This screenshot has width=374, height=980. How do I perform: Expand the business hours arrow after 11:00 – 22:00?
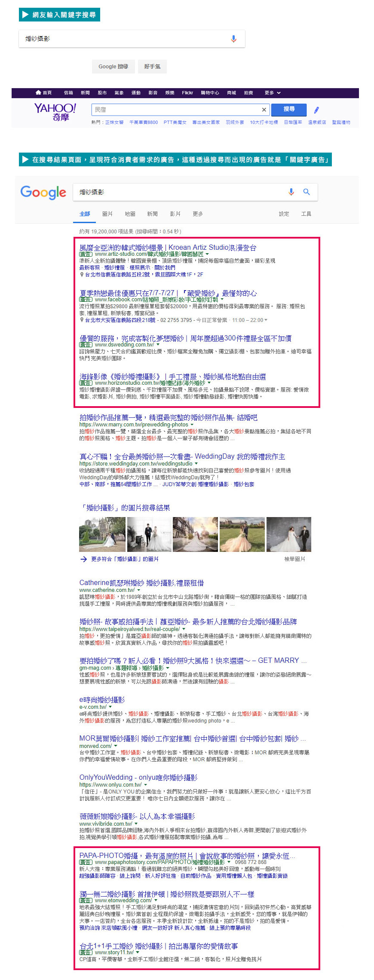(x=266, y=320)
